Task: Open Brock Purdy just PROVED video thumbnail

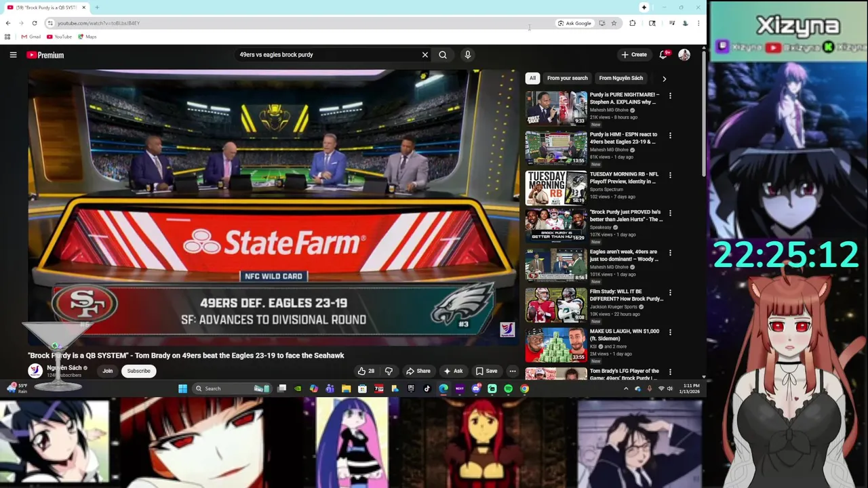Action: [556, 226]
